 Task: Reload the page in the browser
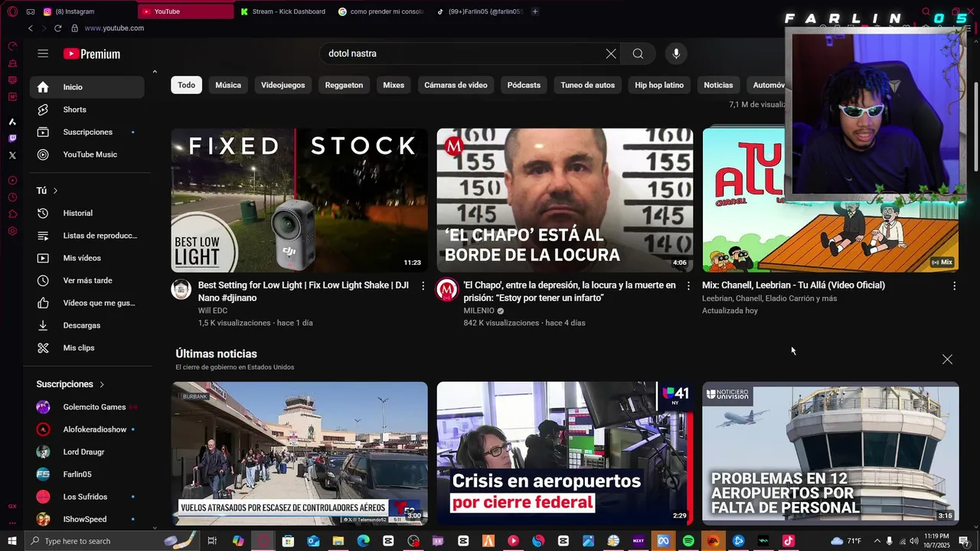click(57, 28)
